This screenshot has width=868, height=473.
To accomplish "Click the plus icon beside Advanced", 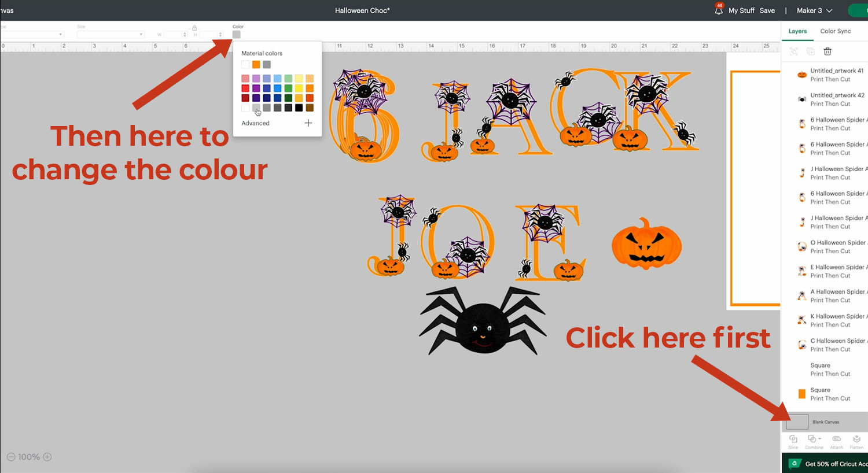I will click(308, 123).
